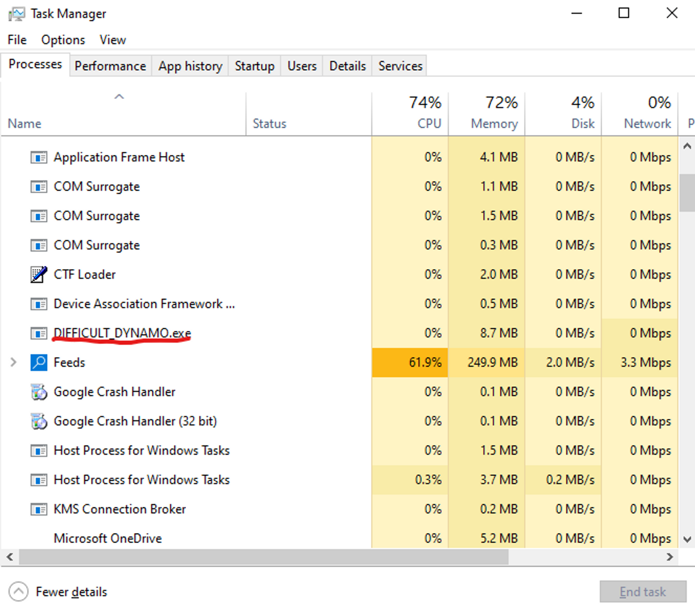Click sort arrow above Name column

coord(119,97)
